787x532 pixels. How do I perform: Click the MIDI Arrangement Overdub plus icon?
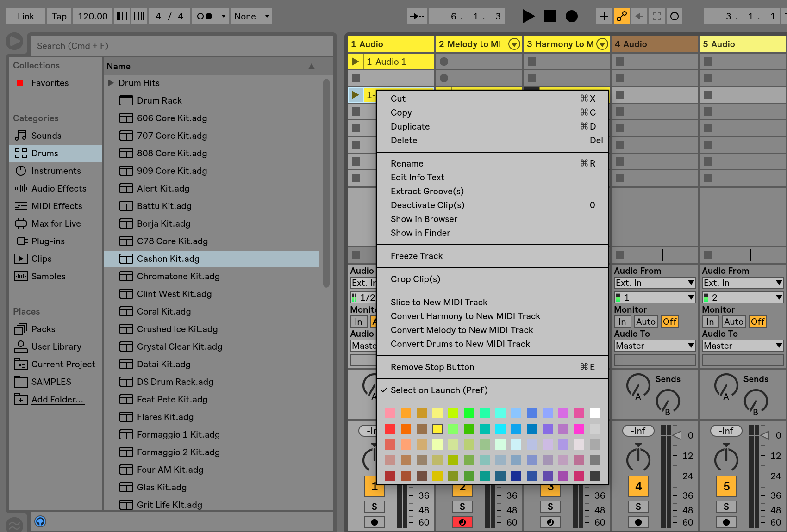coord(604,16)
